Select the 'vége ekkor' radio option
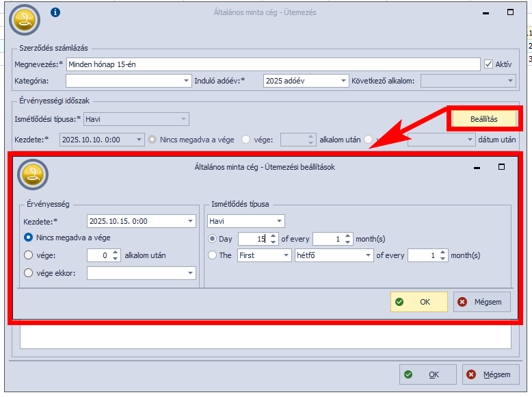This screenshot has width=532, height=397. click(29, 273)
